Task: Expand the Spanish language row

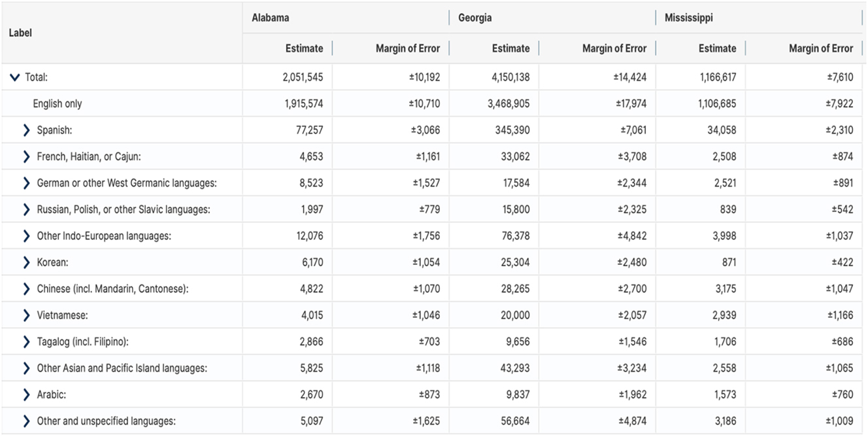Action: point(26,130)
